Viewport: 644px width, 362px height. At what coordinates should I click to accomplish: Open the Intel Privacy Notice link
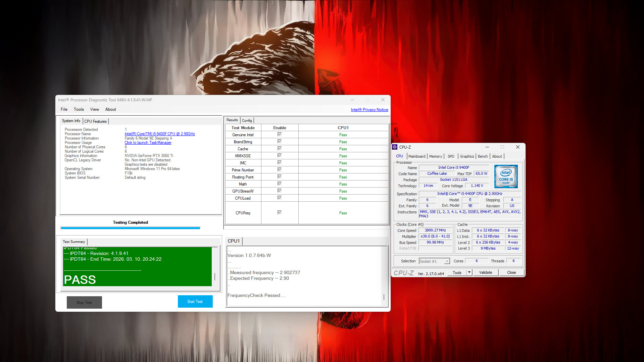click(x=369, y=110)
